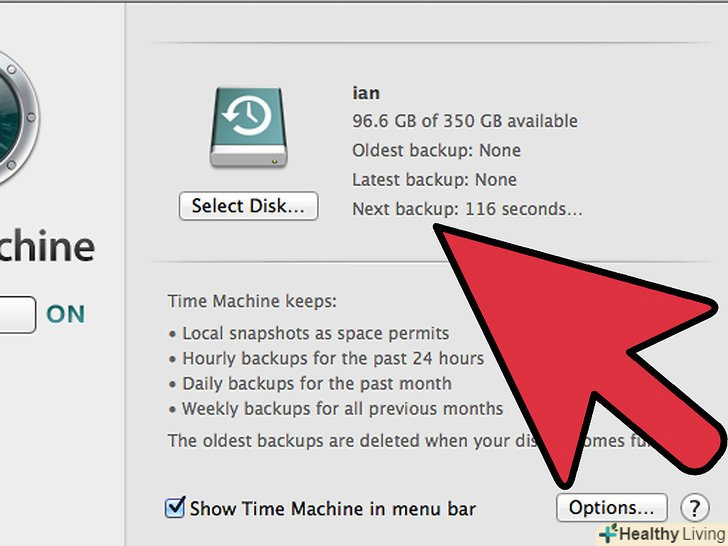This screenshot has height=546, width=728.
Task: Click the "Oldest backup: None" line
Action: click(436, 151)
